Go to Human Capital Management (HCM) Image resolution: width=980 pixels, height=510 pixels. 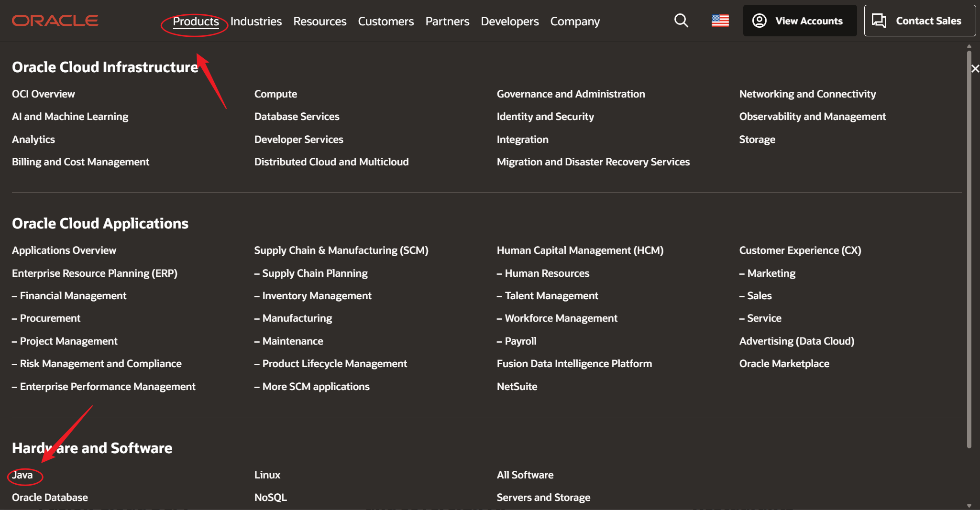coord(580,250)
